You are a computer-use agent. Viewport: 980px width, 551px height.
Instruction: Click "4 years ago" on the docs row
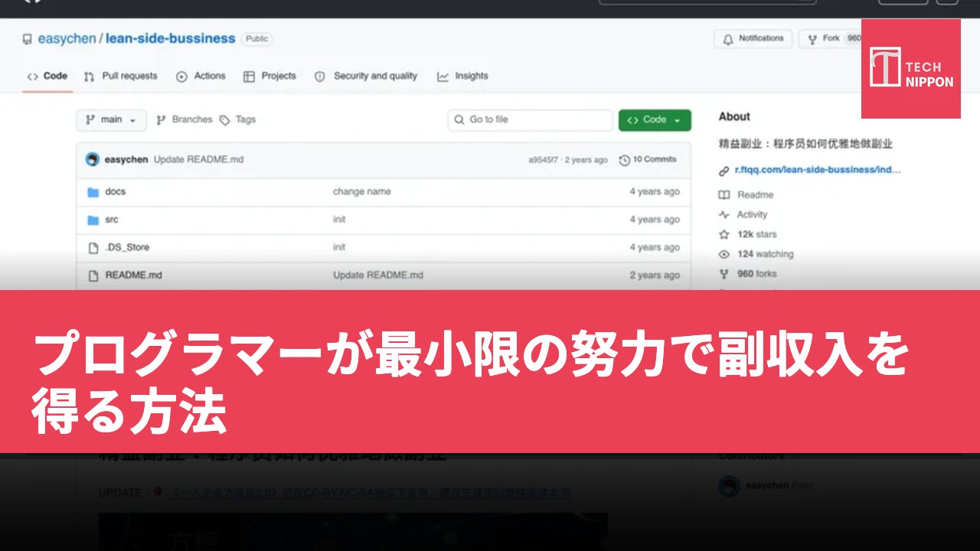click(x=655, y=192)
